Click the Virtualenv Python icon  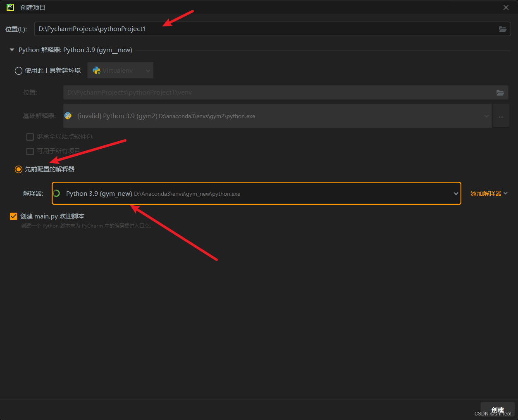point(96,71)
